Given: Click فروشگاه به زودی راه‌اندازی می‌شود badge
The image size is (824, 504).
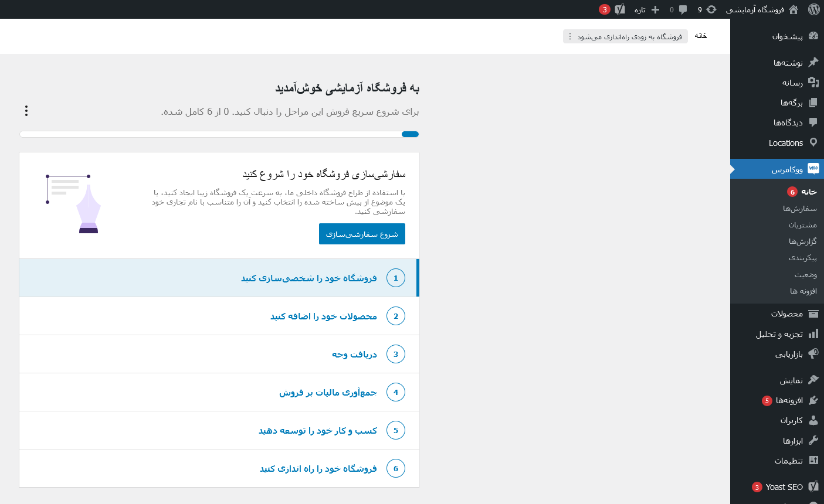Looking at the screenshot, I should [625, 36].
